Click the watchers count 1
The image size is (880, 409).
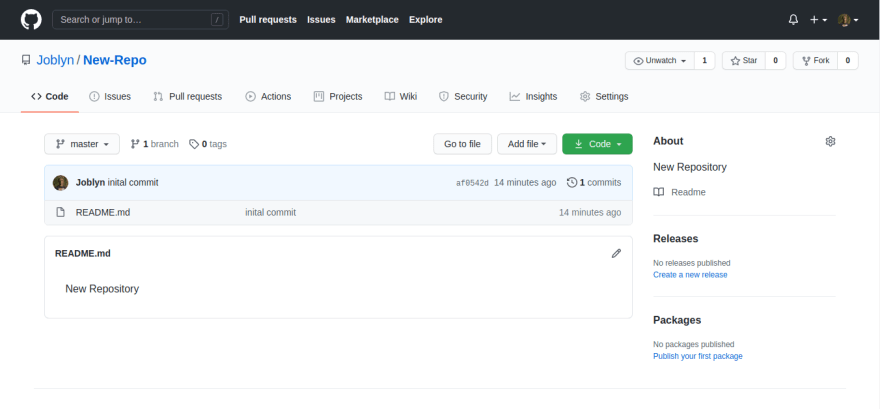pos(704,61)
